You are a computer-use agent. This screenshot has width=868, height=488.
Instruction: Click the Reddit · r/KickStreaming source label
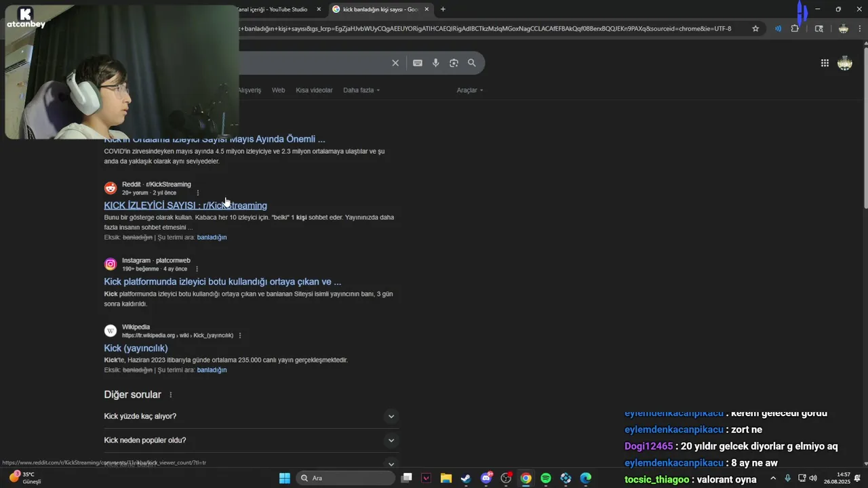pos(157,184)
